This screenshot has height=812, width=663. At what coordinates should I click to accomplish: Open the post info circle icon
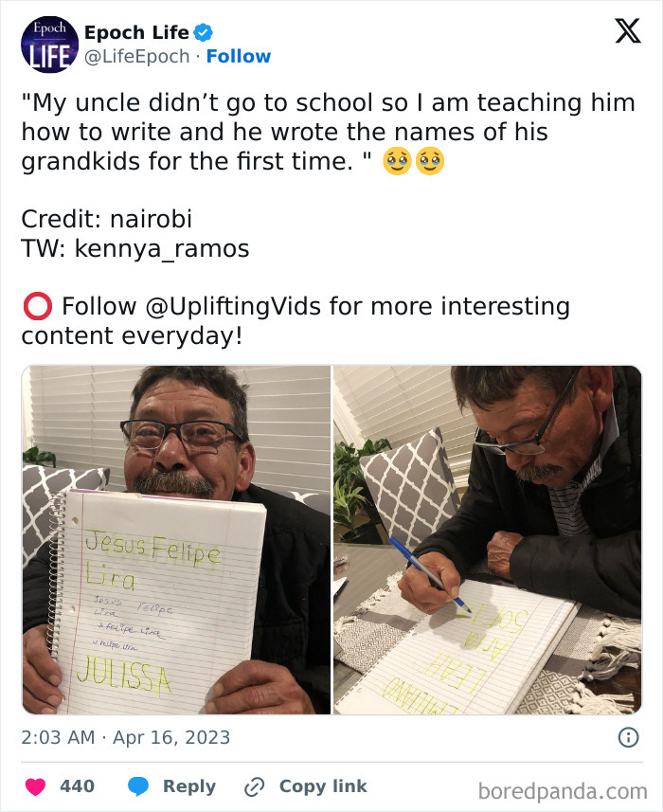click(x=628, y=737)
